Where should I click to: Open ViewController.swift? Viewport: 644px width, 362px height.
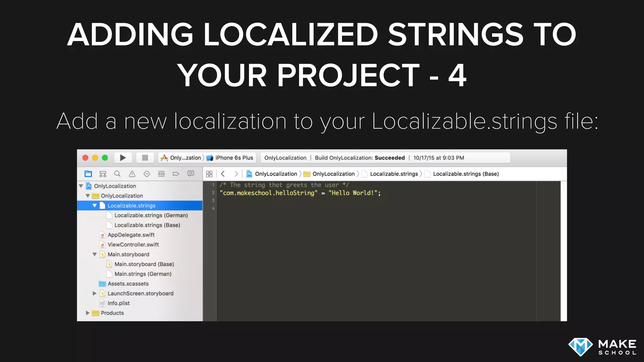coord(129,244)
